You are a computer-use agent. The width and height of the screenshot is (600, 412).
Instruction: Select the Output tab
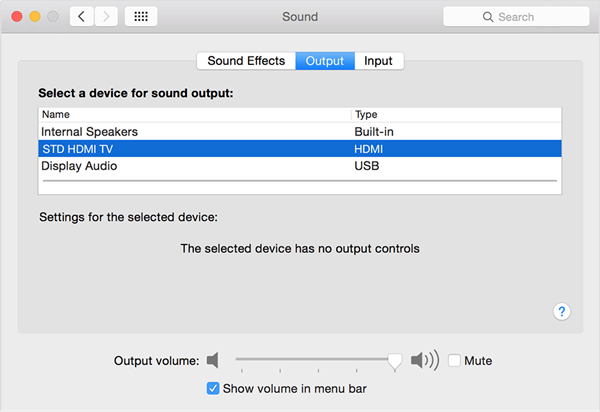pyautogui.click(x=325, y=61)
